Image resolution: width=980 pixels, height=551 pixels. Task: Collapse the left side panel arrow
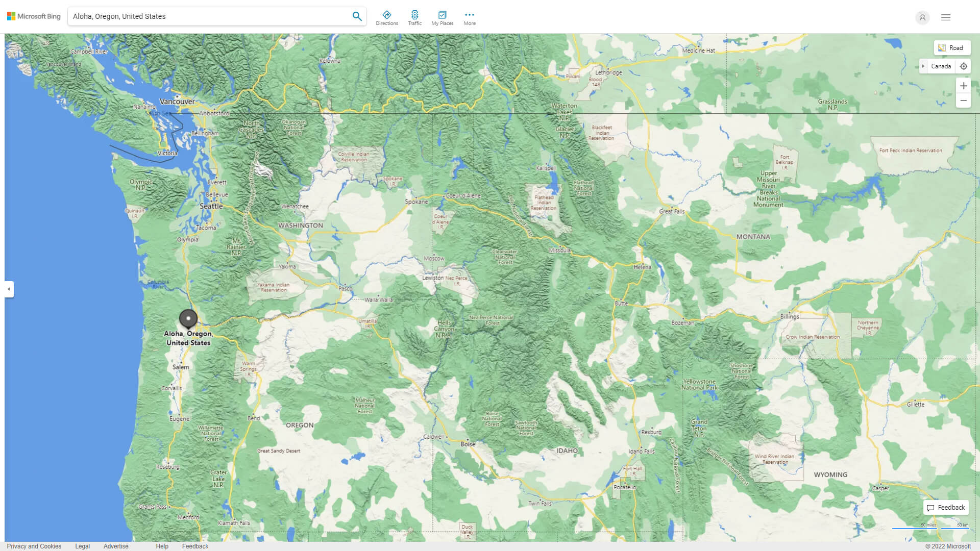click(8, 289)
